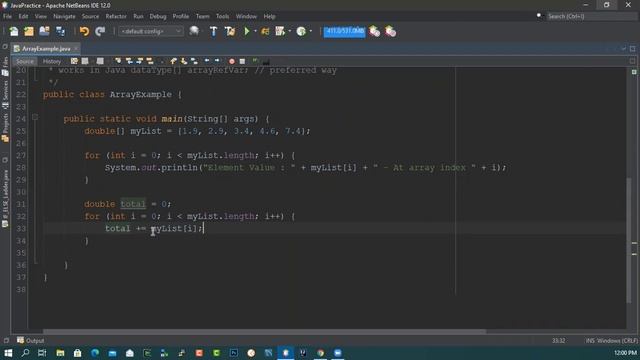Click the New Project toolbar icon
Screen dimensions: 640x360
tap(29, 31)
